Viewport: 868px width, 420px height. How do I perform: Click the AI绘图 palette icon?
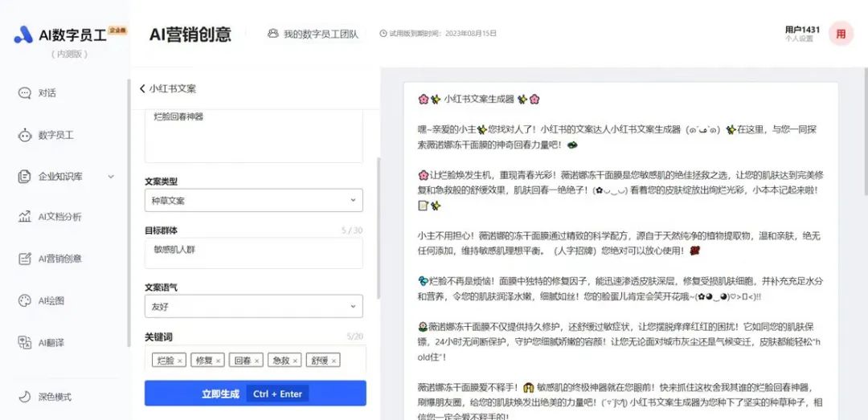24,300
